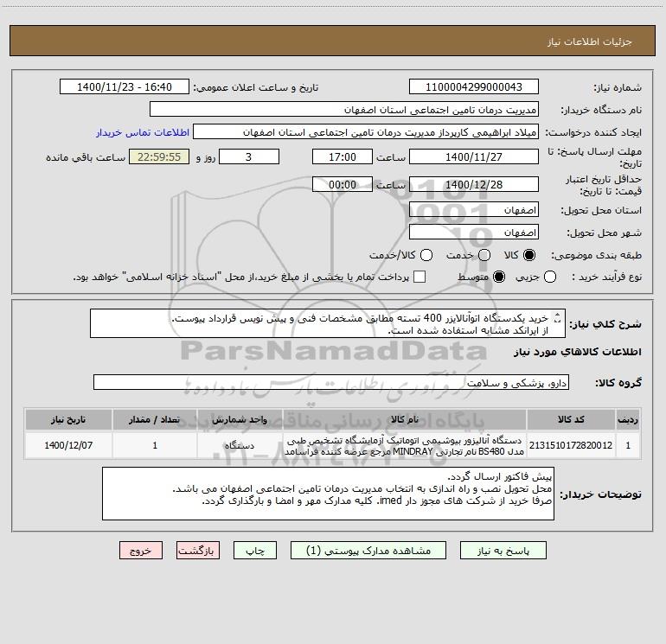
Task: Open the اطلاعات تماس خریدار link
Action: (143, 132)
